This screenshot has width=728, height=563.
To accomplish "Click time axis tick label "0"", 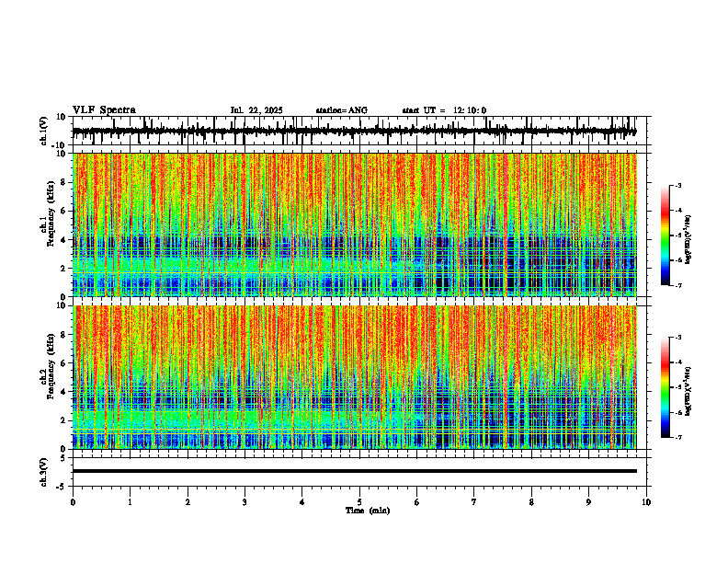I will [x=73, y=502].
